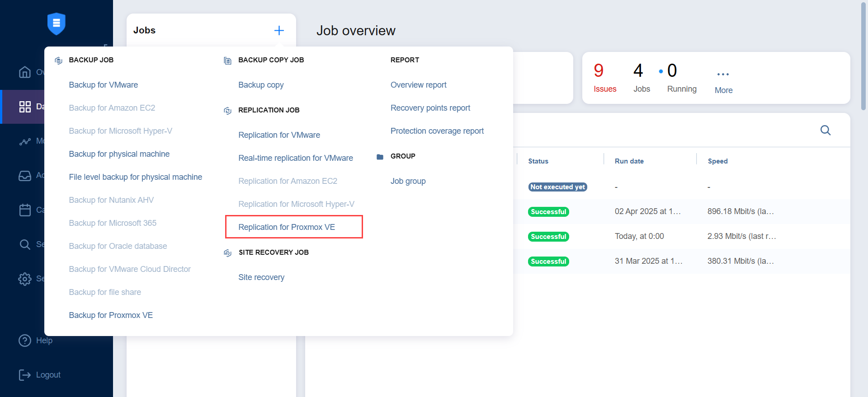This screenshot has width=868, height=397.
Task: Click the shield logo in sidebar
Action: (x=57, y=23)
